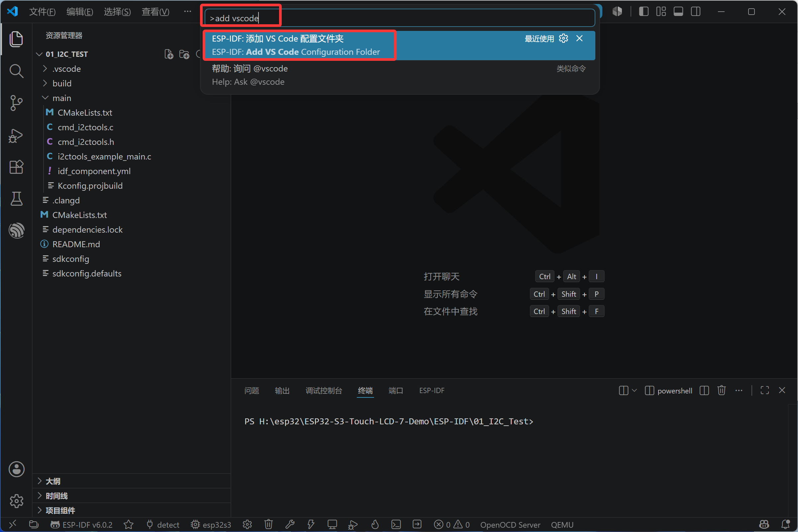Screen dimensions: 798x532
Task: Toggle the primary side bar layout button
Action: click(x=644, y=12)
